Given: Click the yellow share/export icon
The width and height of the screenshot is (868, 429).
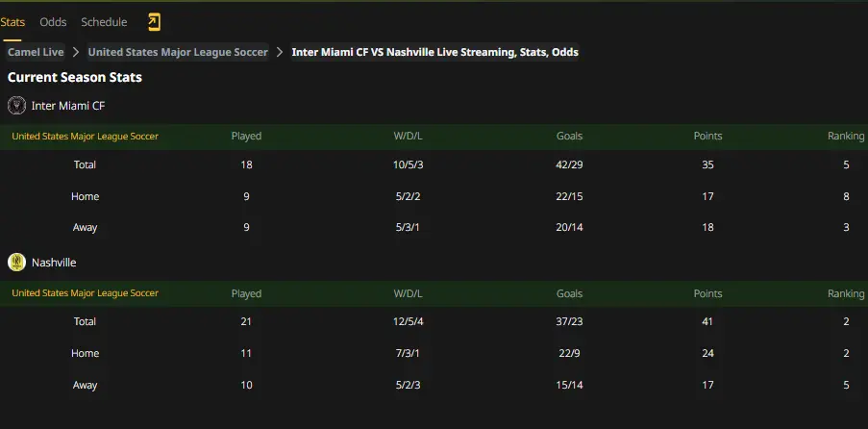Looking at the screenshot, I should (154, 22).
